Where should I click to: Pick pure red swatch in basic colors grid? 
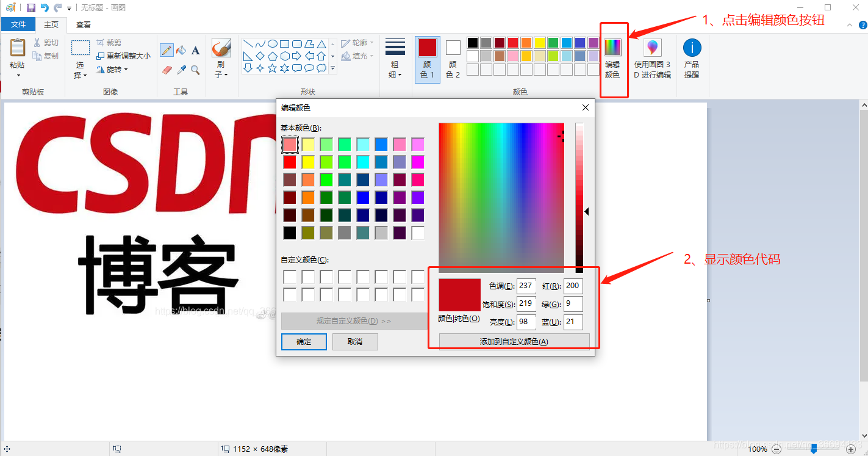click(x=290, y=162)
